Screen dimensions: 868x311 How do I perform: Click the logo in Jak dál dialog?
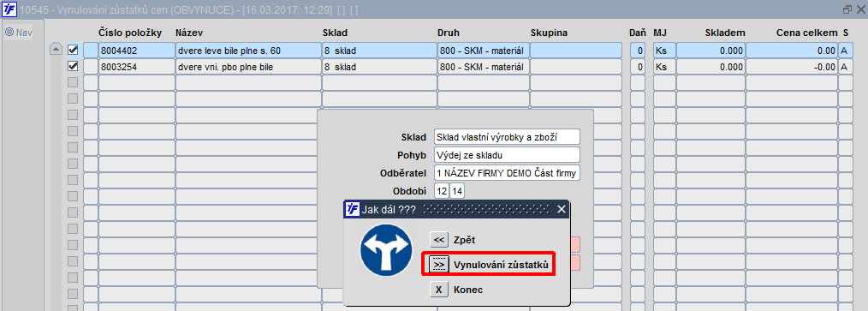(353, 209)
